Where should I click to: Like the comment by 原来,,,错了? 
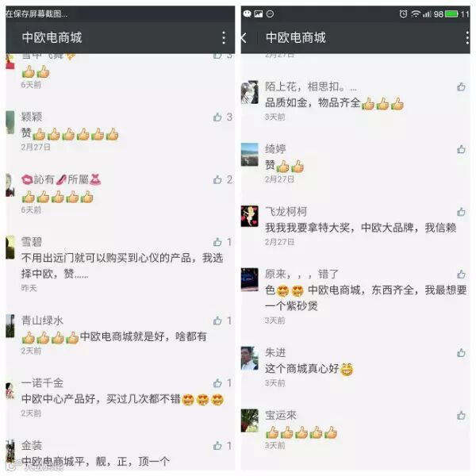tap(461, 274)
